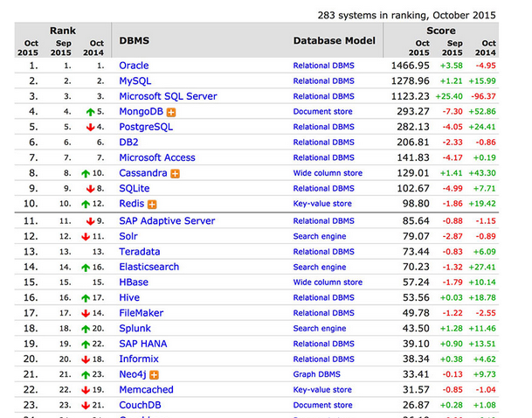Click the MongoDB score 293.27
The height and width of the screenshot is (418, 532).
[x=413, y=112]
